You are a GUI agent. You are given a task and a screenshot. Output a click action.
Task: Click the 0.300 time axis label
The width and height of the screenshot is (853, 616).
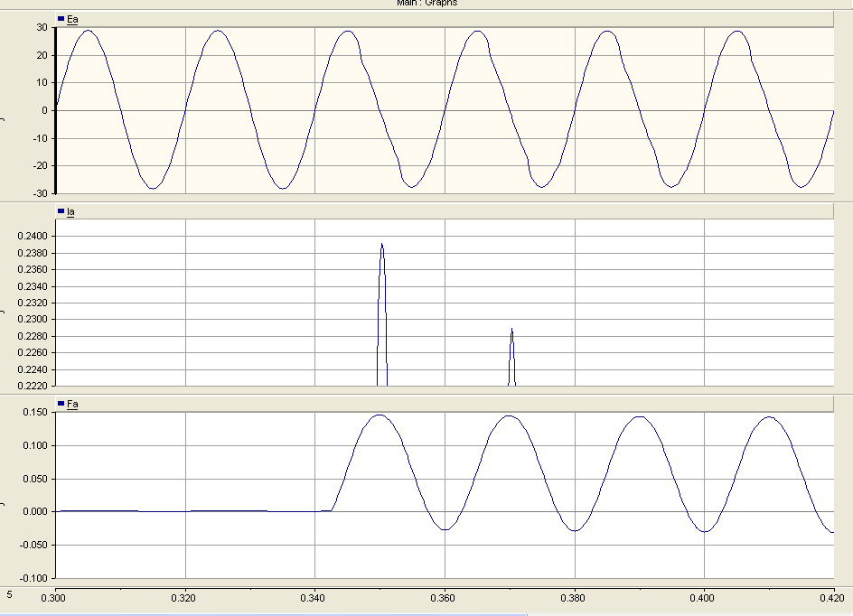(x=53, y=598)
